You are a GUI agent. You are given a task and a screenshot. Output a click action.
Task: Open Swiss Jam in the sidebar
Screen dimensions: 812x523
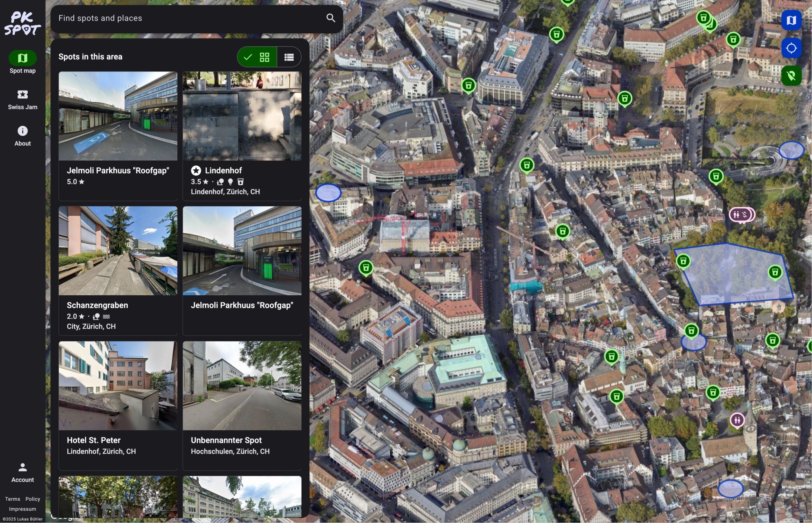pos(23,100)
